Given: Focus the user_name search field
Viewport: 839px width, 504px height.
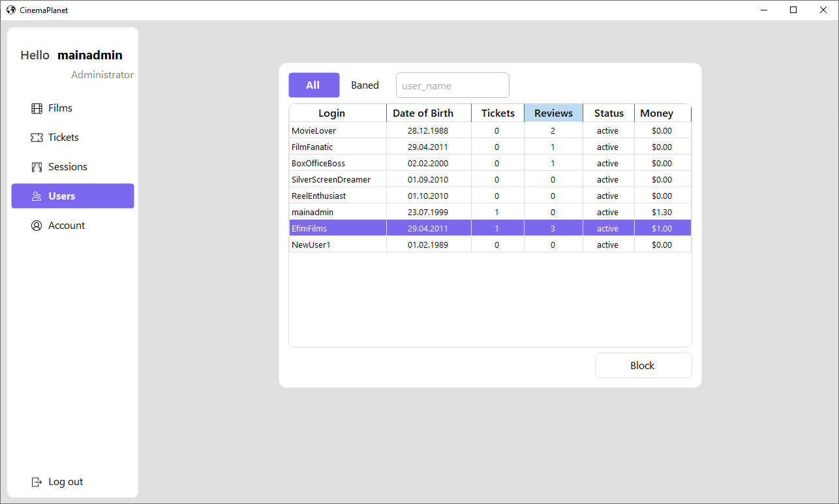Looking at the screenshot, I should [453, 85].
